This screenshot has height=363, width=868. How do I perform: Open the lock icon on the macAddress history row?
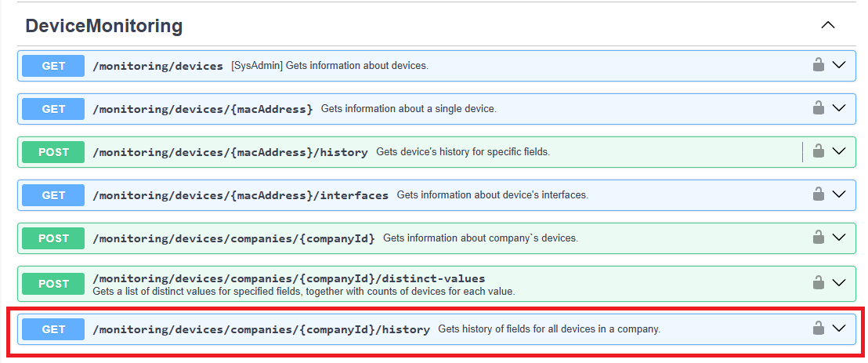coord(818,151)
